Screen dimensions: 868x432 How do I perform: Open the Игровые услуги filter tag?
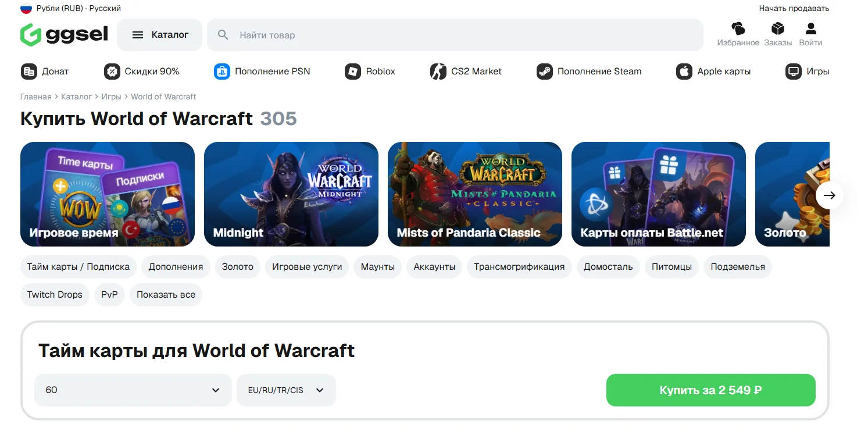click(307, 267)
